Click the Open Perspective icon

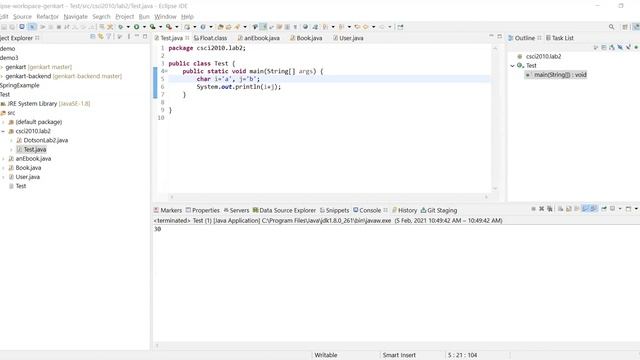(x=625, y=27)
